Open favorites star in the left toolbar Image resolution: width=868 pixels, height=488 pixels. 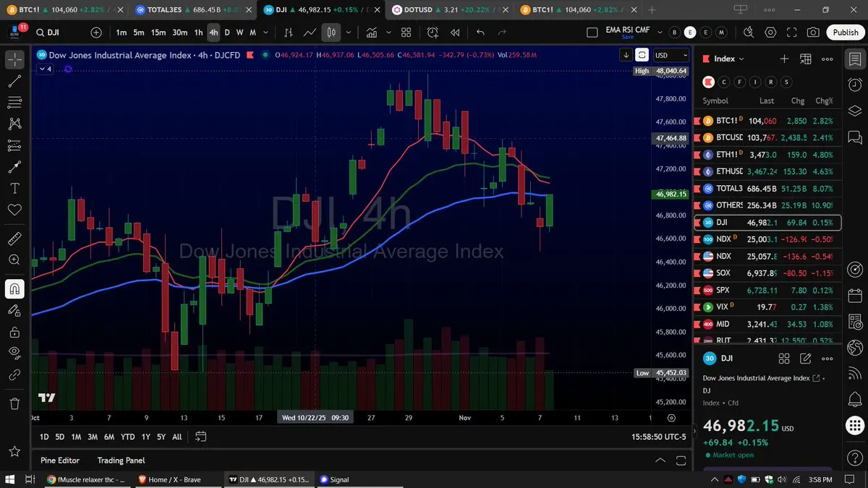click(x=14, y=451)
